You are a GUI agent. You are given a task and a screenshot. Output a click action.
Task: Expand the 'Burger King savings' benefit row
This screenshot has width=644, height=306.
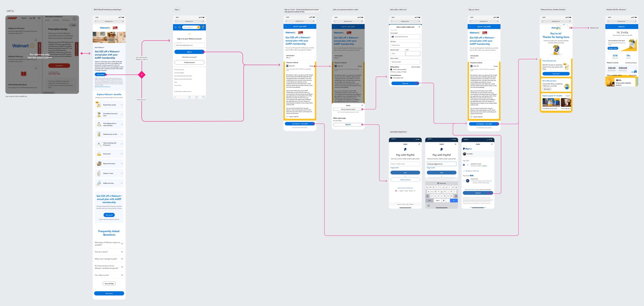point(122,105)
